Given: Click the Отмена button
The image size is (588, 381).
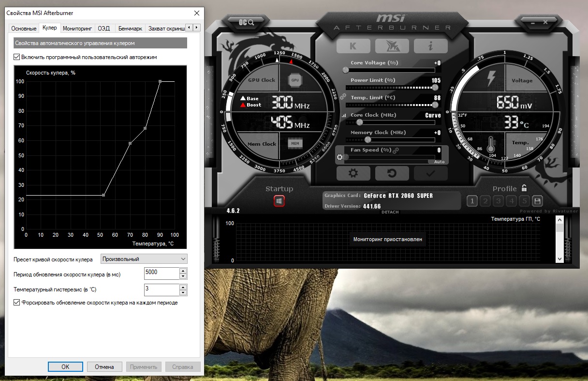Looking at the screenshot, I should tap(104, 367).
